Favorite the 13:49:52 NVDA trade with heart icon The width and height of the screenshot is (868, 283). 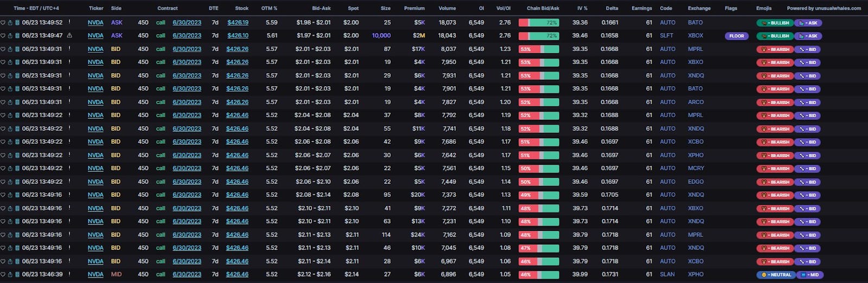[3, 23]
